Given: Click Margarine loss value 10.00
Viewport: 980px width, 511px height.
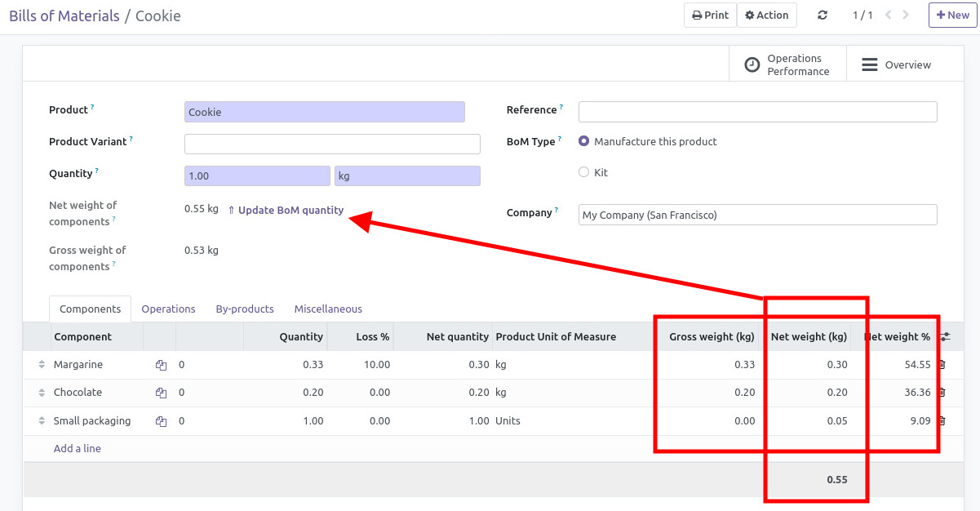Looking at the screenshot, I should coord(377,365).
